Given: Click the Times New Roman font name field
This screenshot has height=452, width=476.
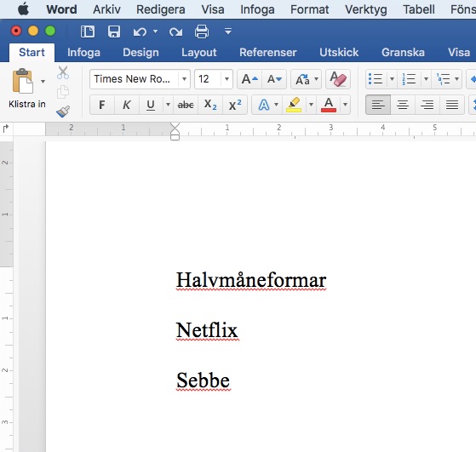Looking at the screenshot, I should [x=134, y=79].
